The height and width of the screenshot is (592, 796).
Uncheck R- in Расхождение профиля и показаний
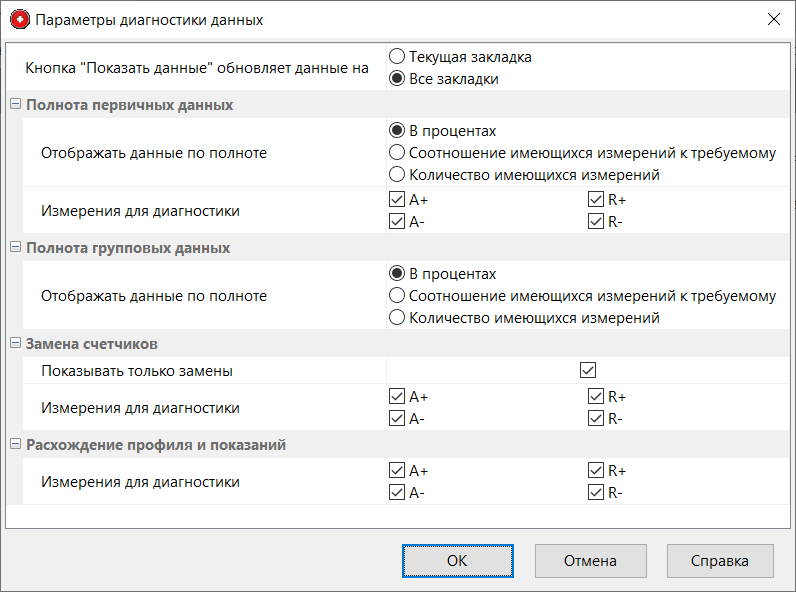tap(596, 492)
